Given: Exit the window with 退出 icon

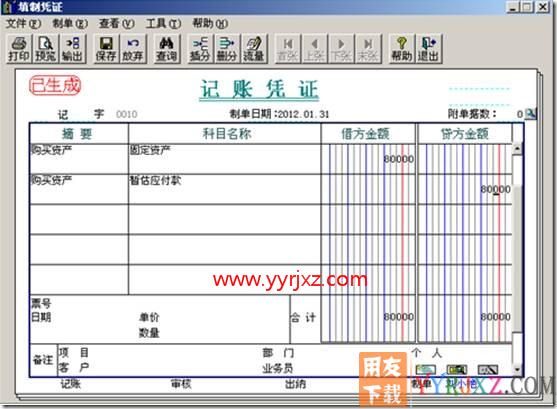Looking at the screenshot, I should point(429,49).
